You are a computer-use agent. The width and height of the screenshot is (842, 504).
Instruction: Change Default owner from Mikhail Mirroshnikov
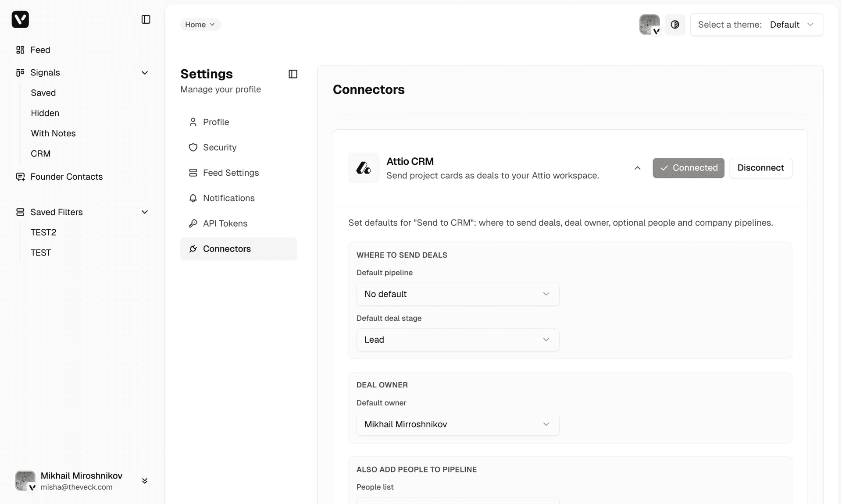(457, 424)
